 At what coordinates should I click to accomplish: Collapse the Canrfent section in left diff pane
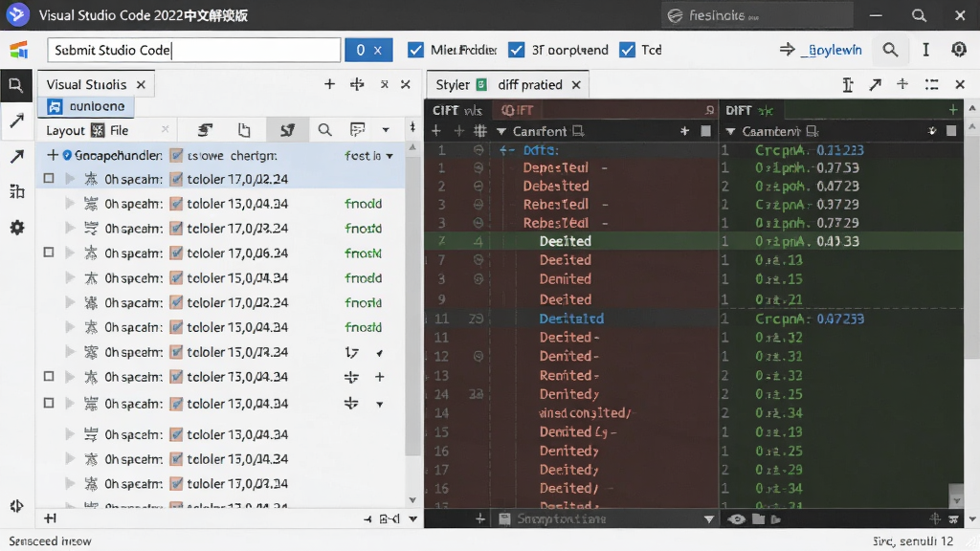(x=501, y=132)
